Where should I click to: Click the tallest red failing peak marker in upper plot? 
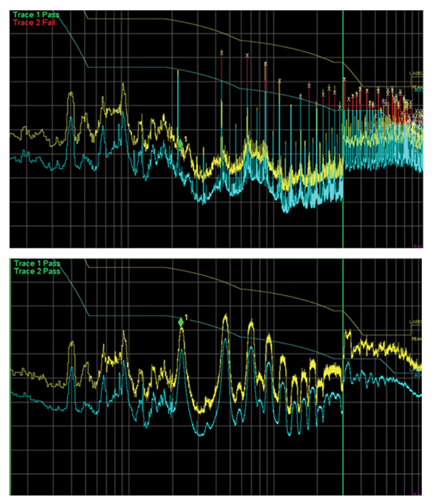[222, 53]
